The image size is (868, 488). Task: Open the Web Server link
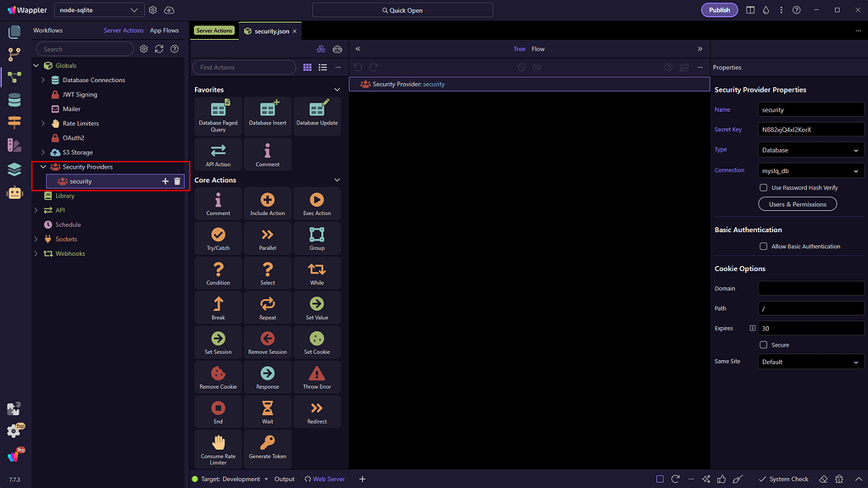point(325,480)
